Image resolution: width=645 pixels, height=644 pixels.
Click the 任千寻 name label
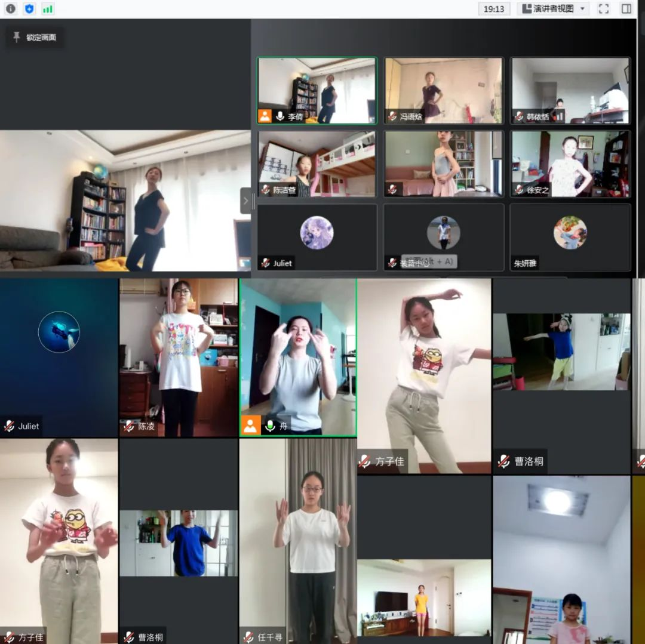270,637
